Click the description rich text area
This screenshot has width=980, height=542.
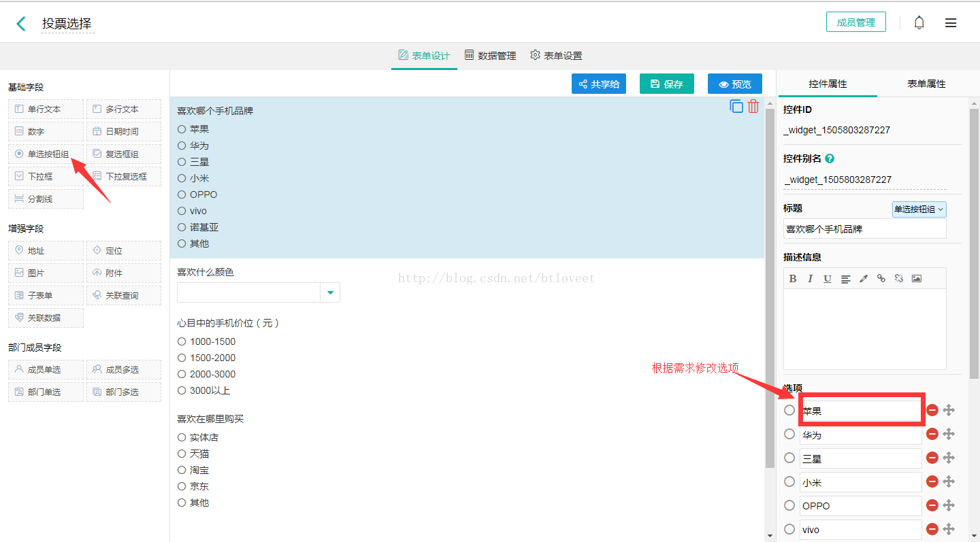click(864, 328)
